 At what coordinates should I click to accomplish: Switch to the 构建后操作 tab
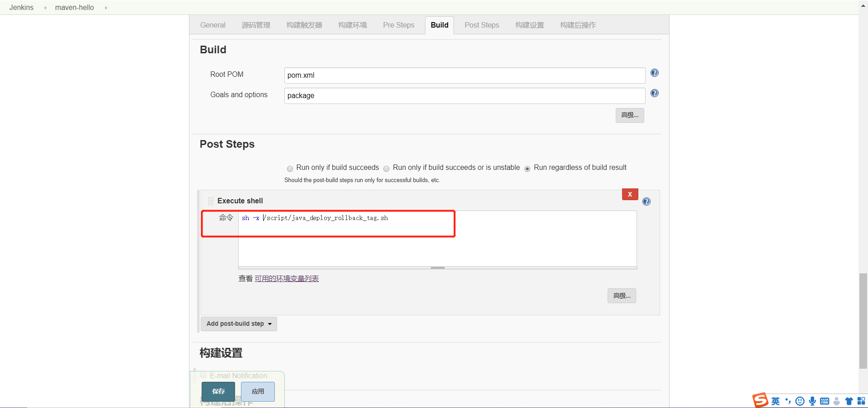pos(578,25)
